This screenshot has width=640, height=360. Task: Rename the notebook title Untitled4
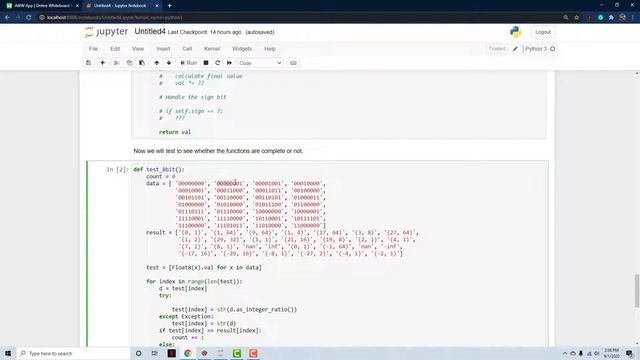coord(150,32)
